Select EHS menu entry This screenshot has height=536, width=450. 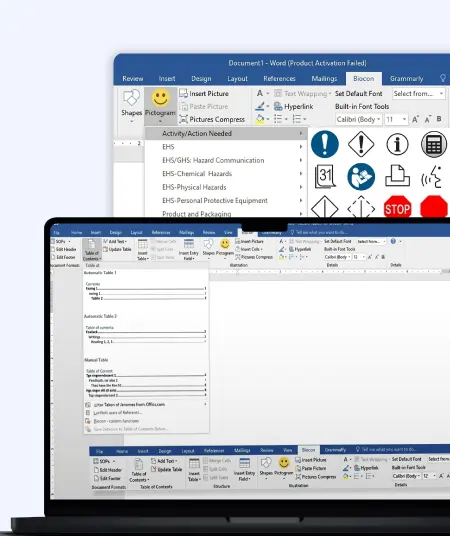(x=226, y=147)
